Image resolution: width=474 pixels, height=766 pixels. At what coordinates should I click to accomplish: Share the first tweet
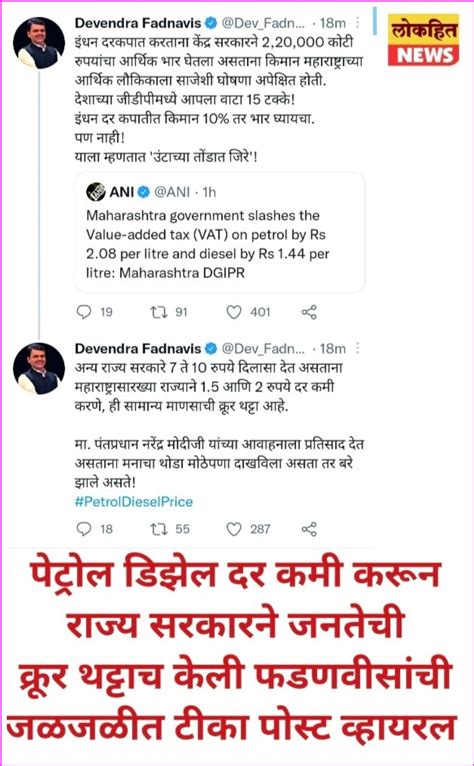309,312
